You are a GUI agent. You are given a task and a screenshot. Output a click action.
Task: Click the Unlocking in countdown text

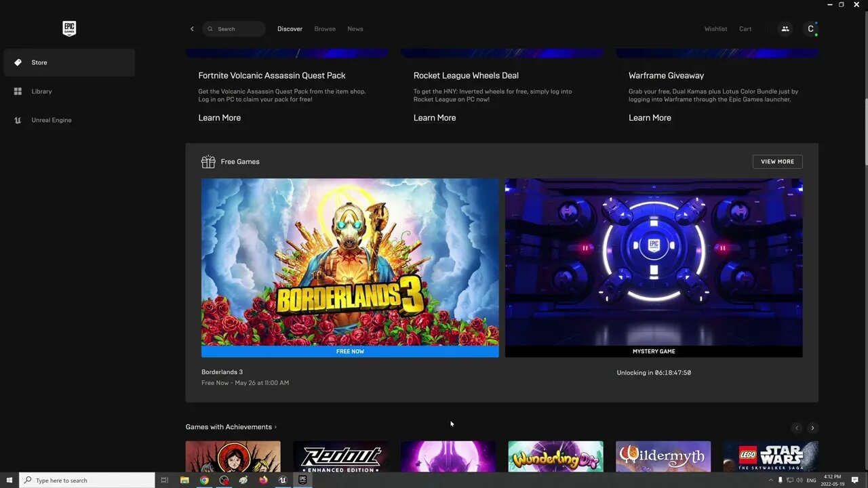tap(654, 373)
